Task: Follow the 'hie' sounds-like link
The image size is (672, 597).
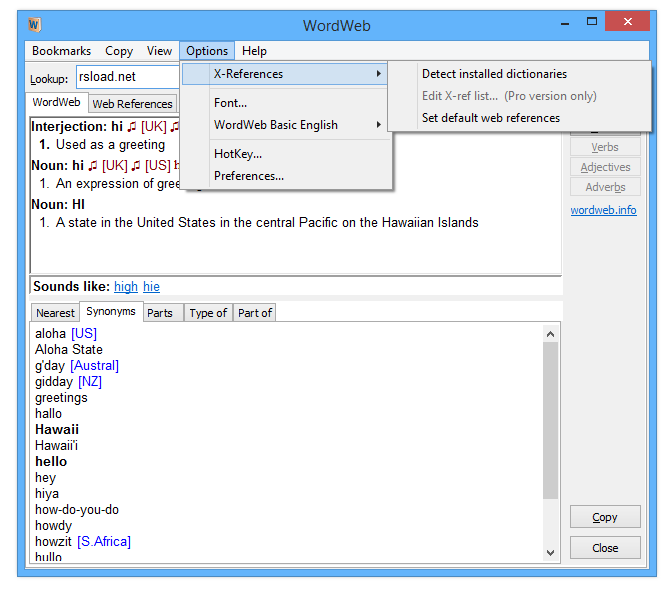Action: (x=151, y=286)
